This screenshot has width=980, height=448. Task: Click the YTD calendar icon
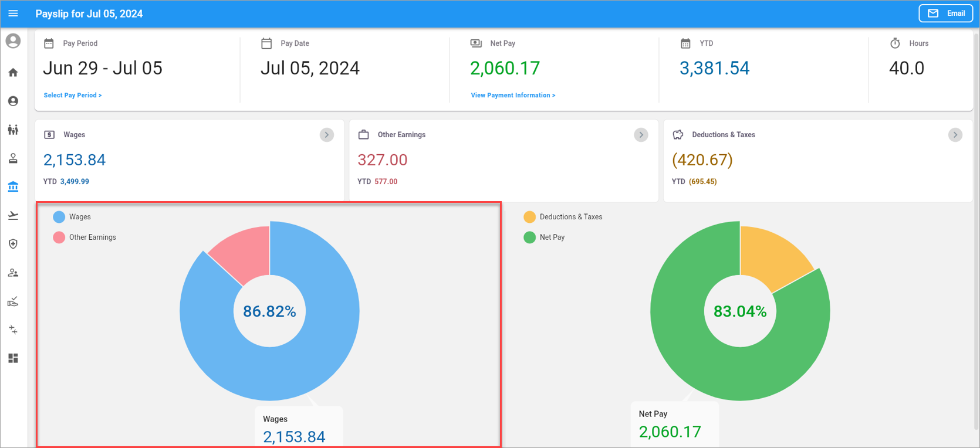click(685, 43)
